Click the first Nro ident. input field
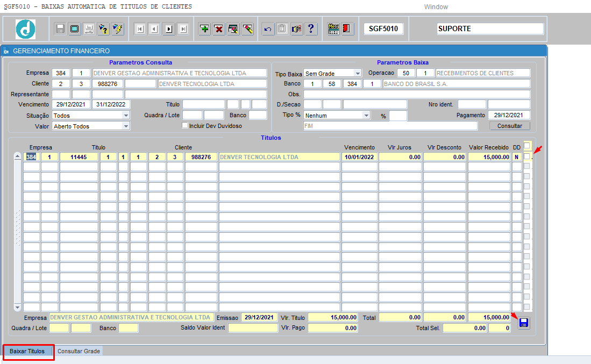The image size is (591, 364). 472,104
